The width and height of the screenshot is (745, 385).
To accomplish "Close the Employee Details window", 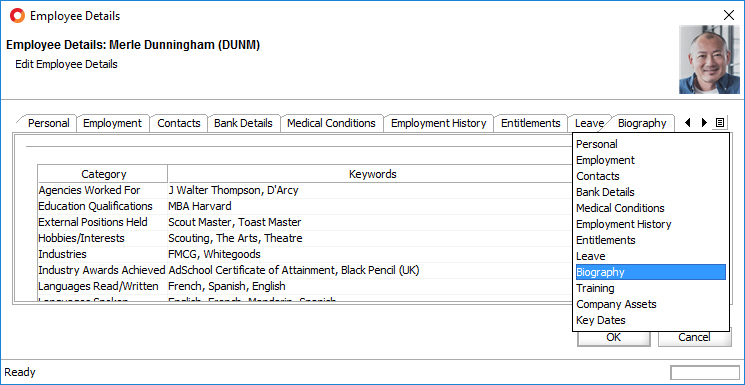I will point(728,15).
